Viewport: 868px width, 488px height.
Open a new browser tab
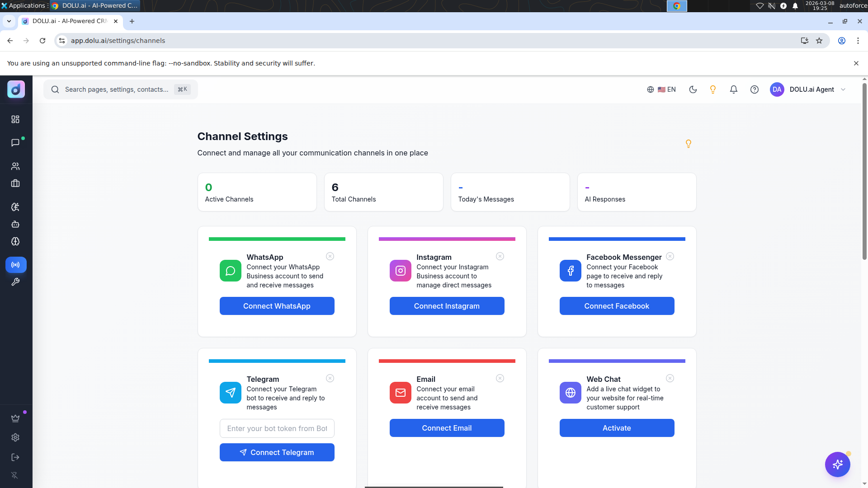pyautogui.click(x=132, y=21)
